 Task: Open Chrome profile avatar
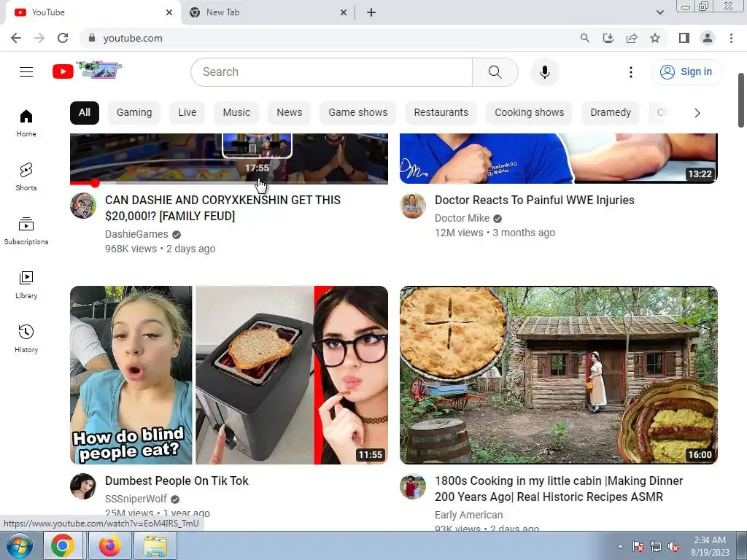point(708,38)
